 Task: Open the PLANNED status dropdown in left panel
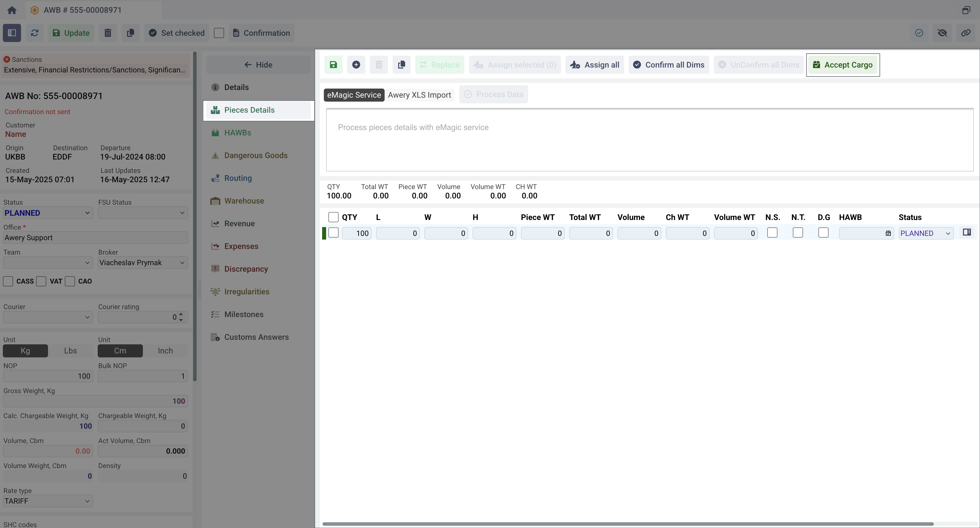47,213
